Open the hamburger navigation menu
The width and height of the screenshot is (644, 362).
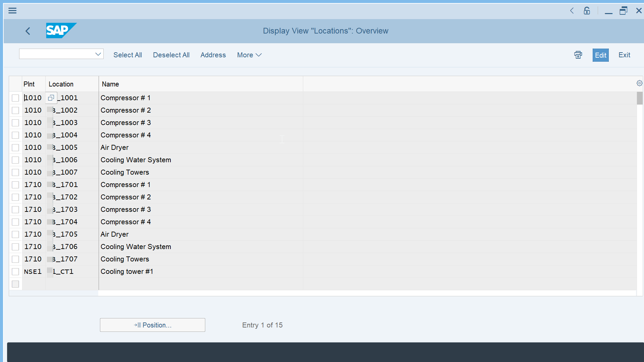pos(12,10)
